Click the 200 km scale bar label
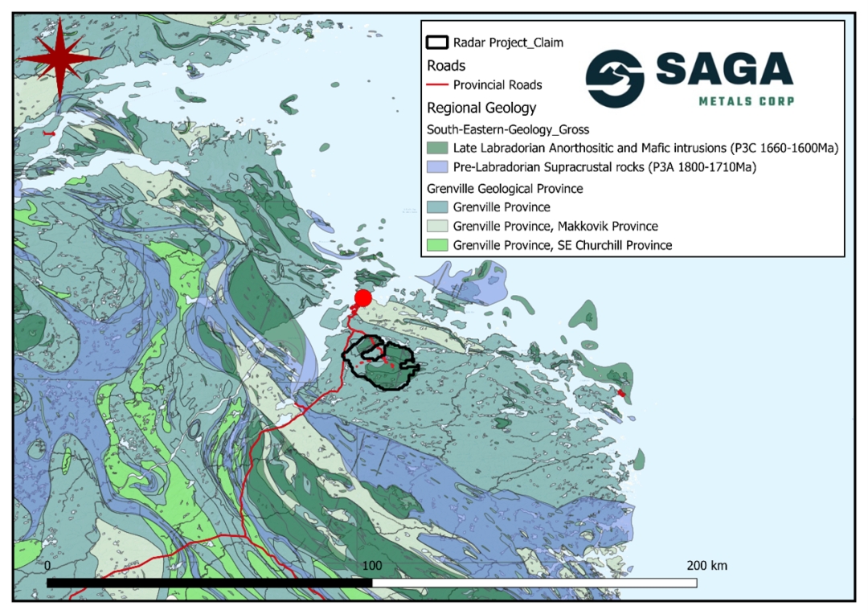868x614 pixels. coord(707,566)
